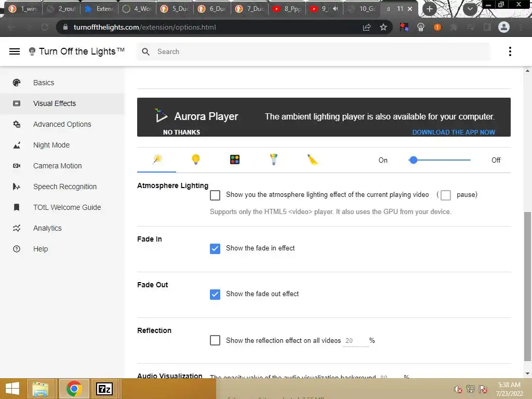
Task: Bookmark this page with the star icon
Action: click(x=383, y=27)
